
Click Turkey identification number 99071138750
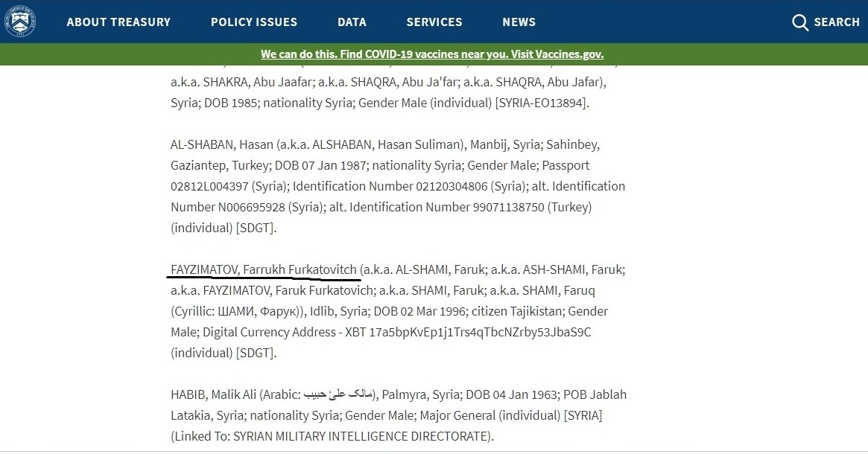tap(509, 207)
